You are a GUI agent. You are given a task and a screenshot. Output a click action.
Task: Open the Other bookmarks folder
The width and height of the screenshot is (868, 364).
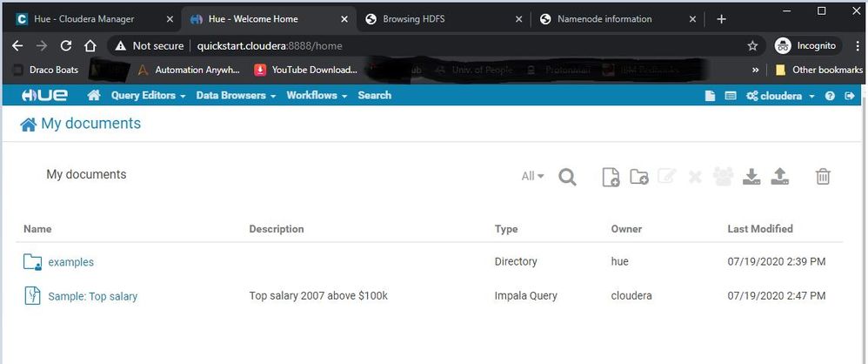point(818,71)
